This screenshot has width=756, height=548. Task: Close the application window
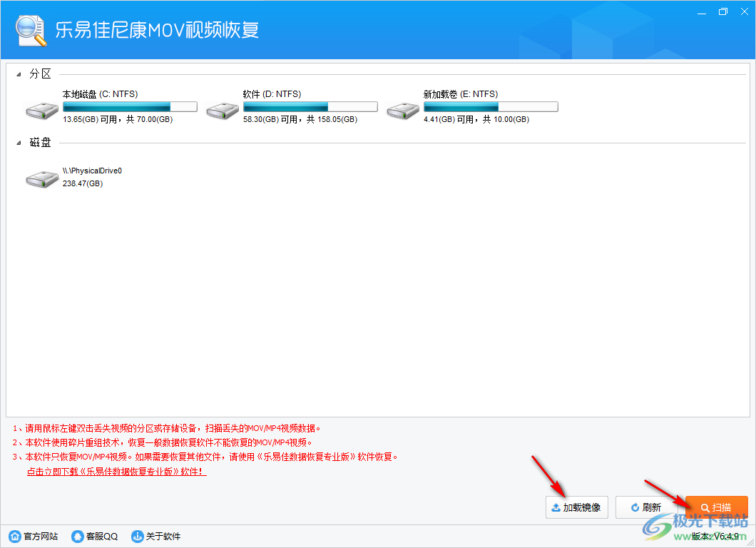pos(745,11)
